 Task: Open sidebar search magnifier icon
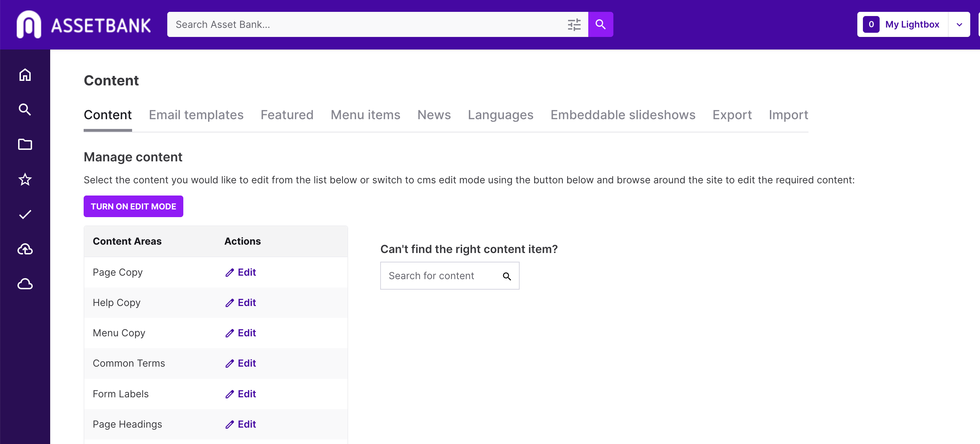[25, 109]
